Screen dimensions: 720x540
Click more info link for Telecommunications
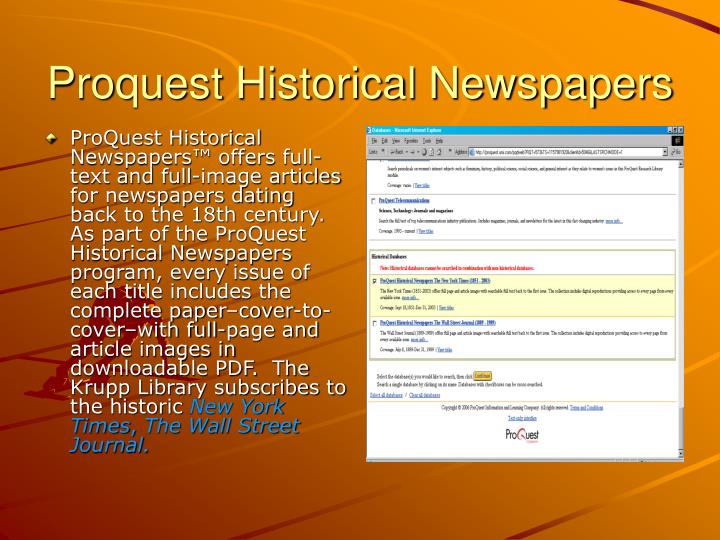point(614,221)
